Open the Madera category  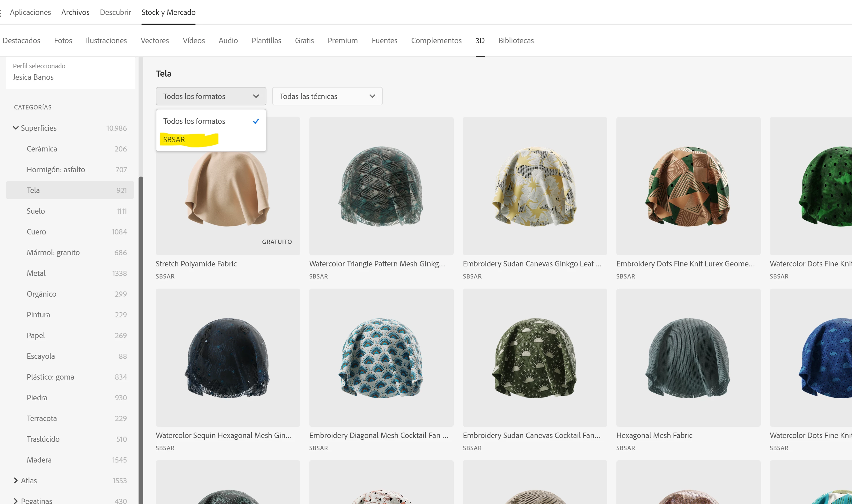tap(39, 460)
